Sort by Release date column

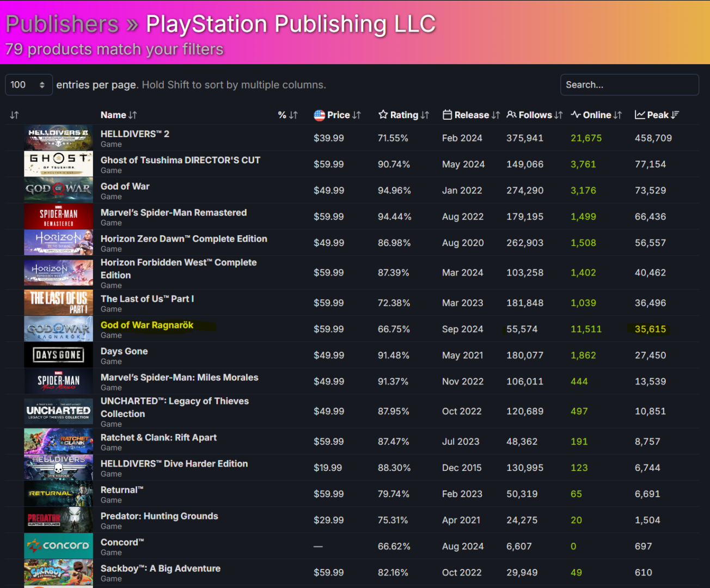(471, 115)
